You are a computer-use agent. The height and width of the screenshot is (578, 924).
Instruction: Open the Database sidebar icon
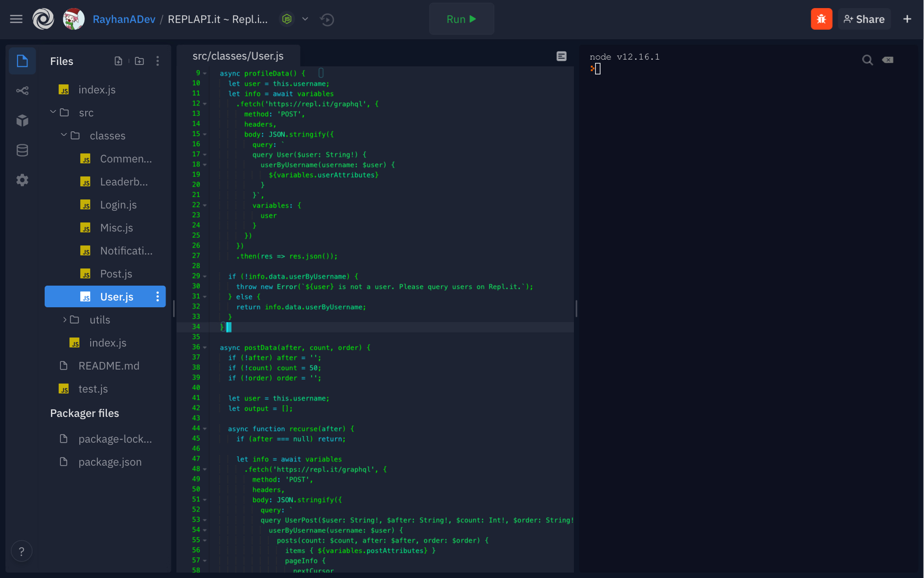tap(22, 150)
